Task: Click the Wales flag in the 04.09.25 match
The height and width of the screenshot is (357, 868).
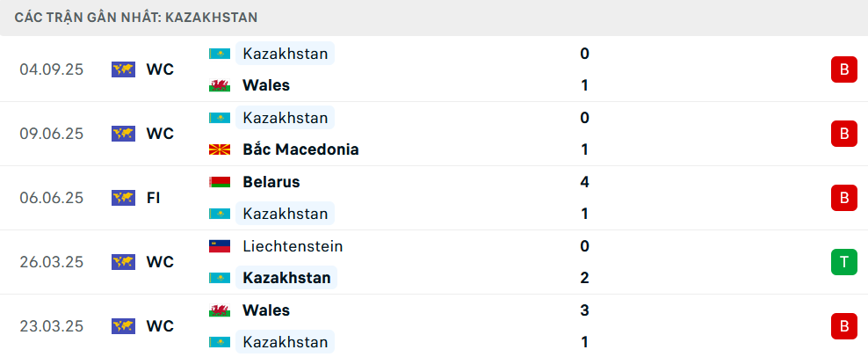Action: [219, 85]
